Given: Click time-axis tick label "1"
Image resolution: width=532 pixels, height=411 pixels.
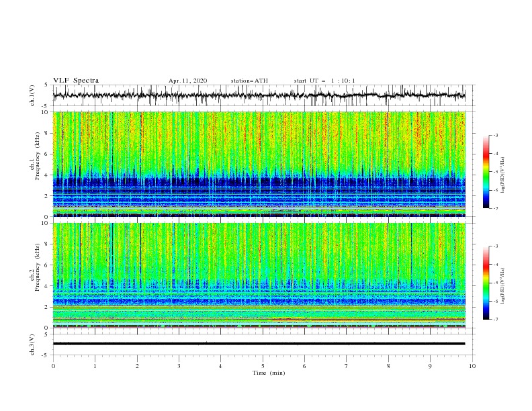Looking at the screenshot, I should coord(95,366).
